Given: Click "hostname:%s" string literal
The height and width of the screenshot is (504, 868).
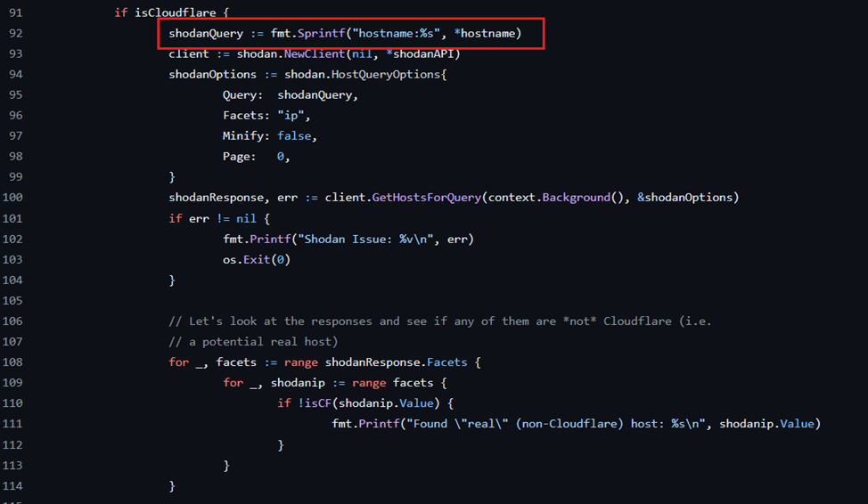Looking at the screenshot, I should (x=396, y=33).
